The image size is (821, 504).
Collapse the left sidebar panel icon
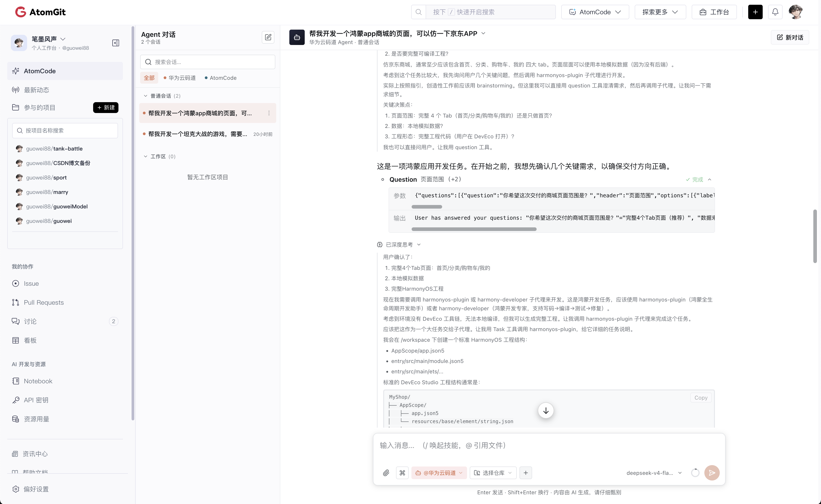pos(116,43)
